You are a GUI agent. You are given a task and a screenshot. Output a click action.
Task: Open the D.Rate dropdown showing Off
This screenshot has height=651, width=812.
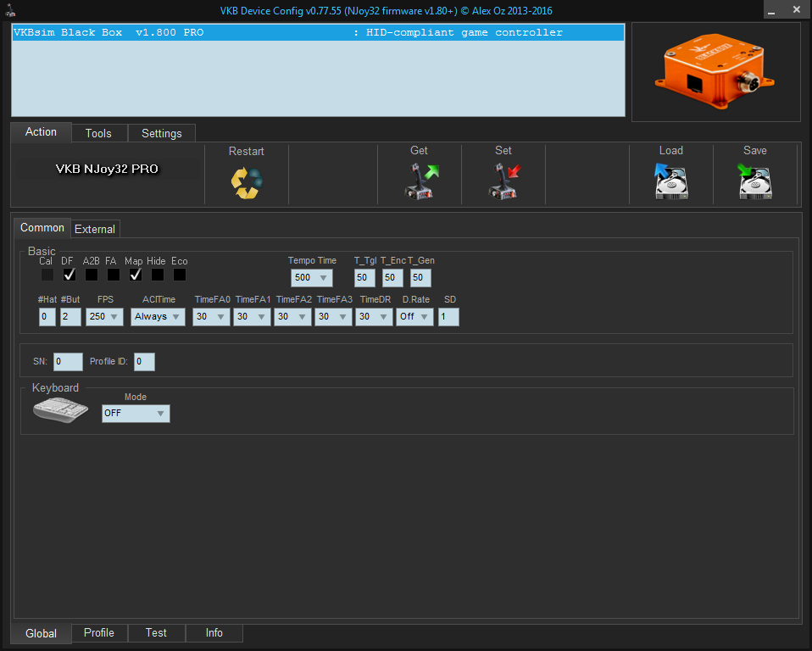click(x=414, y=316)
